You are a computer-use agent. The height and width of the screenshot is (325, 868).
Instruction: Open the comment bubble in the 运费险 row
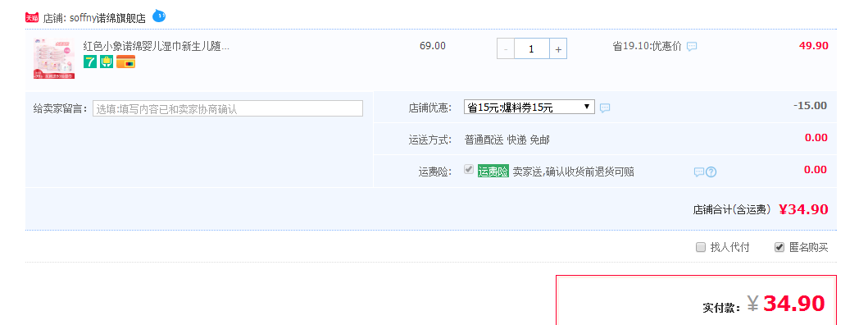pyautogui.click(x=698, y=172)
